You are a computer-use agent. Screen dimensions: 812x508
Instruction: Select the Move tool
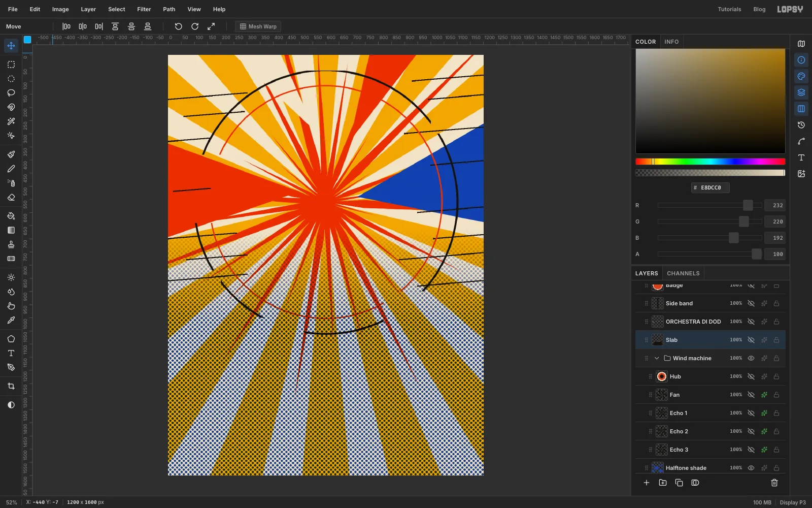coord(11,46)
